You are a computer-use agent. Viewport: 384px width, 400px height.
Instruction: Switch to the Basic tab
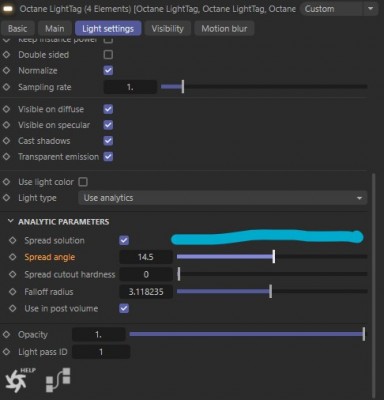click(18, 29)
